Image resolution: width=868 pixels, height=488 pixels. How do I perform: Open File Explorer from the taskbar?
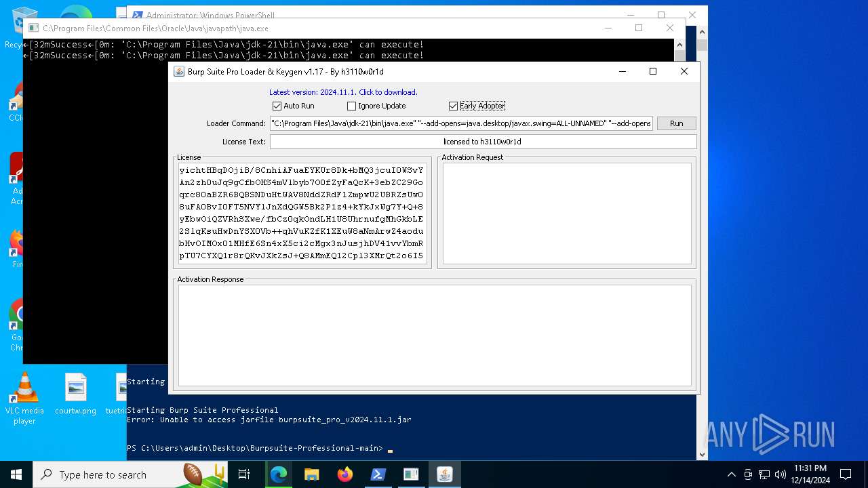[312, 474]
